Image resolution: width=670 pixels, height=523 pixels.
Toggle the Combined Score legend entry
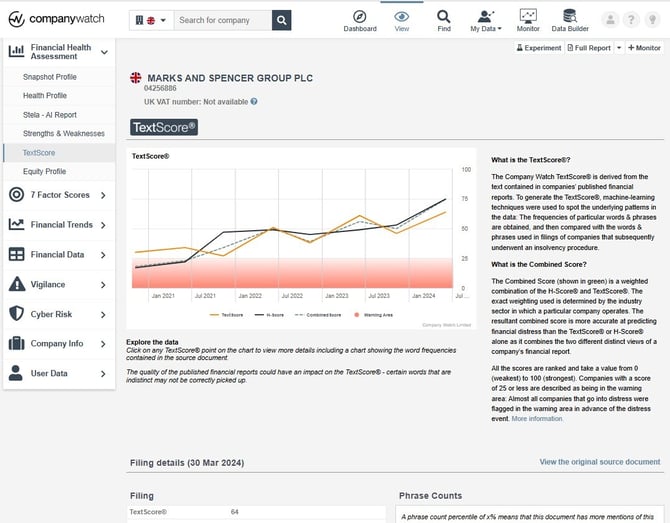(x=318, y=315)
